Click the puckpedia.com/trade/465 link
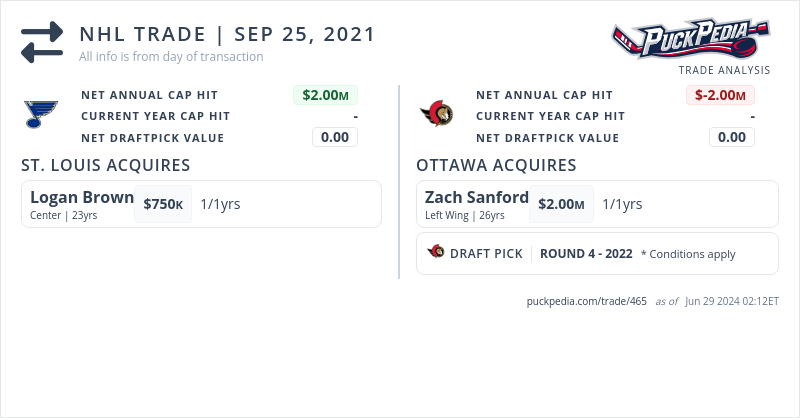 click(587, 301)
